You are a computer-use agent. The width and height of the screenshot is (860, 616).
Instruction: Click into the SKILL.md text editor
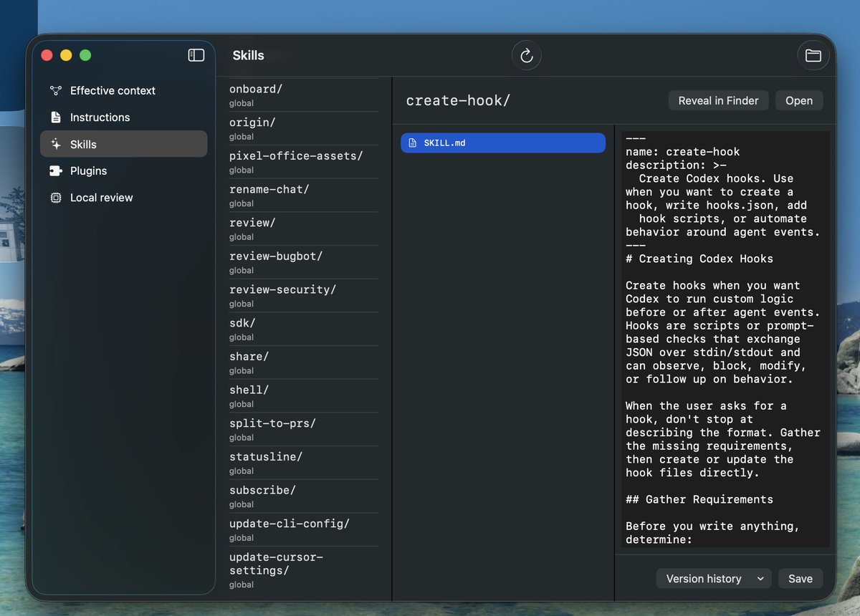[x=725, y=339]
